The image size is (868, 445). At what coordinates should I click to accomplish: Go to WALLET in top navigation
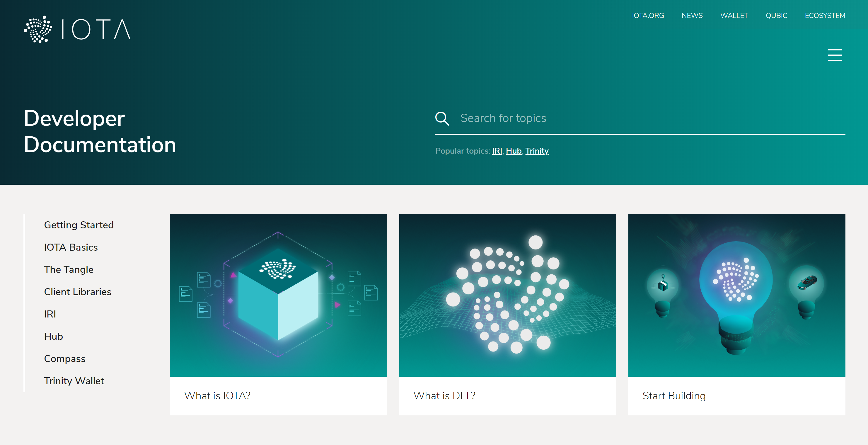pyautogui.click(x=734, y=16)
